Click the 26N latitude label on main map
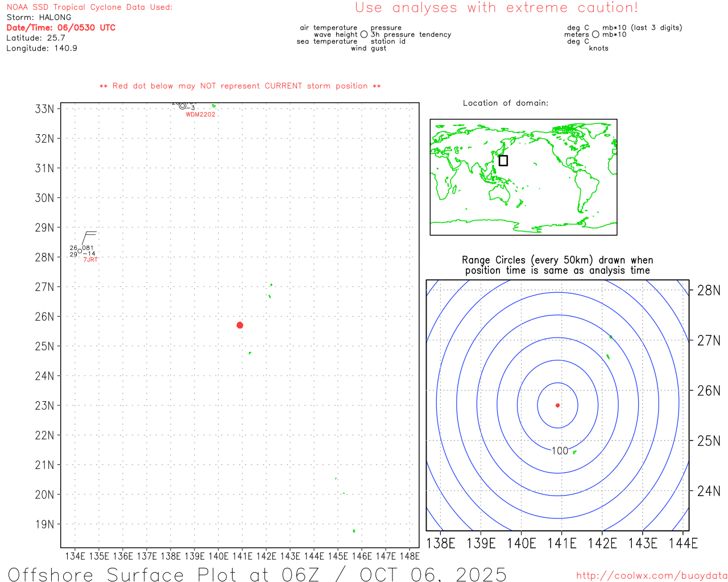This screenshot has width=728, height=582. (44, 317)
